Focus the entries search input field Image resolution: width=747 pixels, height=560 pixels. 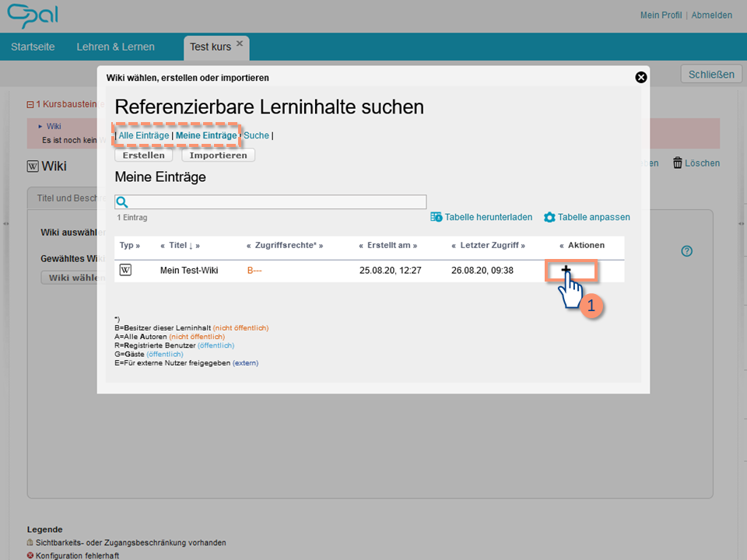click(271, 202)
